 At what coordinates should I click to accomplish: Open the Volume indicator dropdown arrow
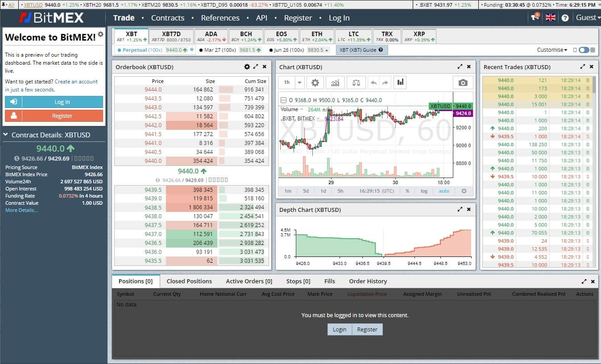(x=301, y=109)
